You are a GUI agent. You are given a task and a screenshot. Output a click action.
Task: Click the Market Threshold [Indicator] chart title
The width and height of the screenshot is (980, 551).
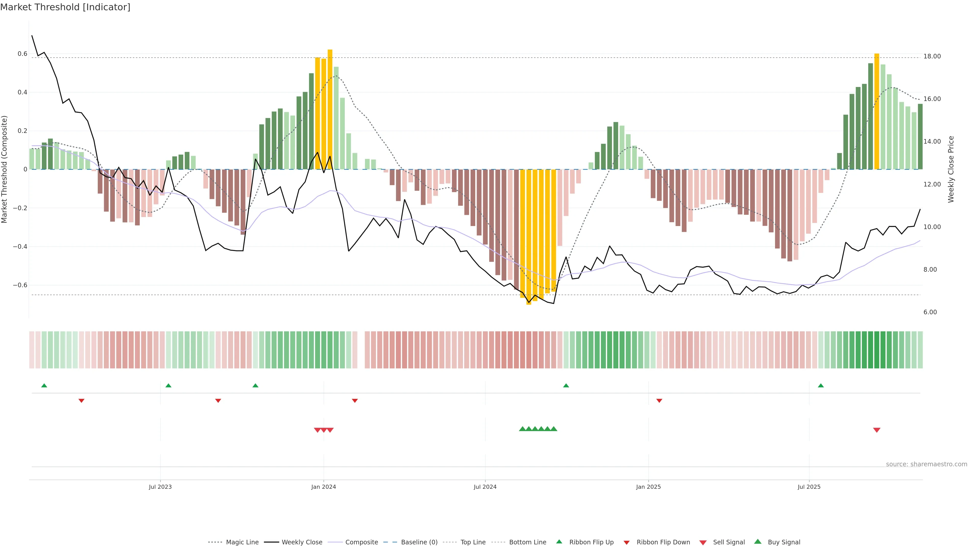(x=65, y=7)
